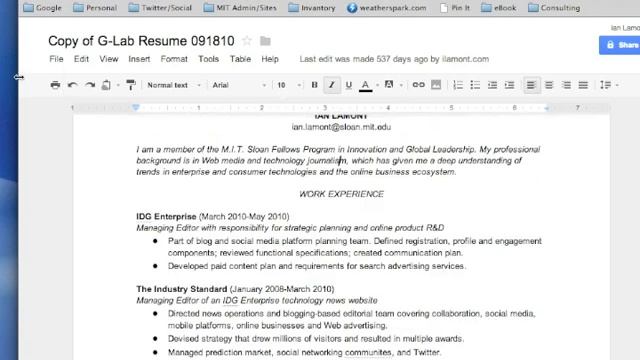The image size is (640, 360).
Task: Undo the last edit
Action: (x=73, y=85)
